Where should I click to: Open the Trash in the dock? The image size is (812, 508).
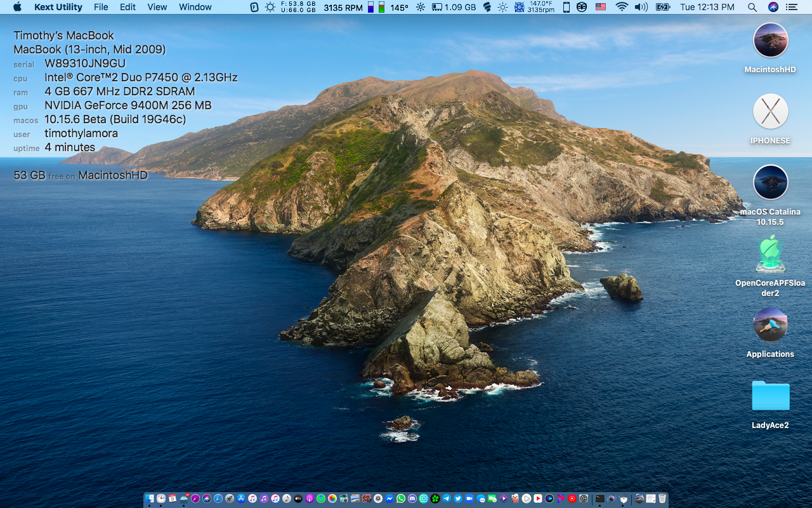click(x=662, y=498)
